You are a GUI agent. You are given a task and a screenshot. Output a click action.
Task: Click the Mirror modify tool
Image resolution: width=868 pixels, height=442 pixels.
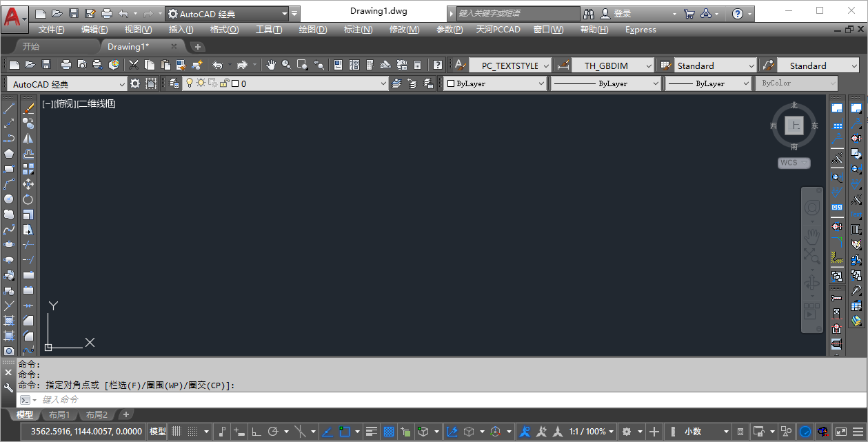(28, 139)
